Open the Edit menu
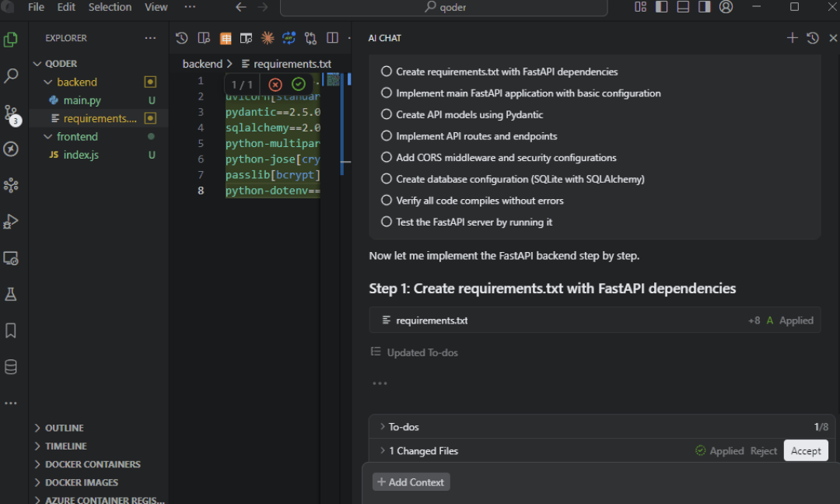The width and height of the screenshot is (840, 504). point(66,7)
